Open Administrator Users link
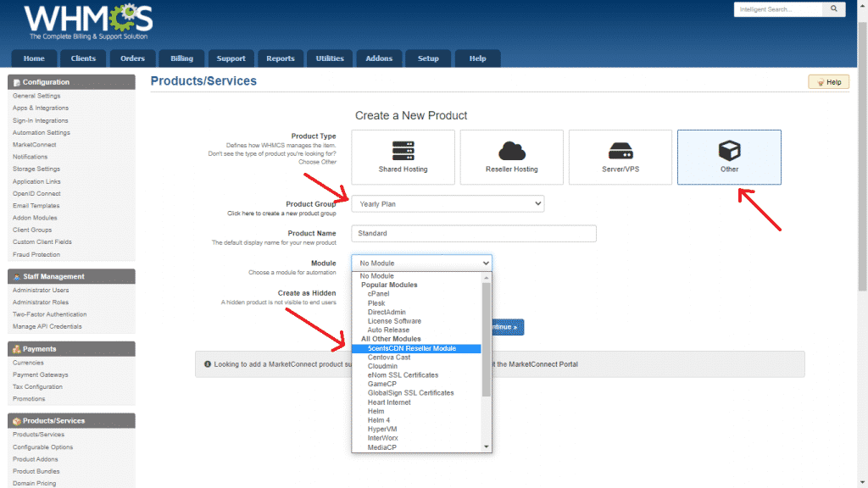The width and height of the screenshot is (868, 488). point(41,290)
